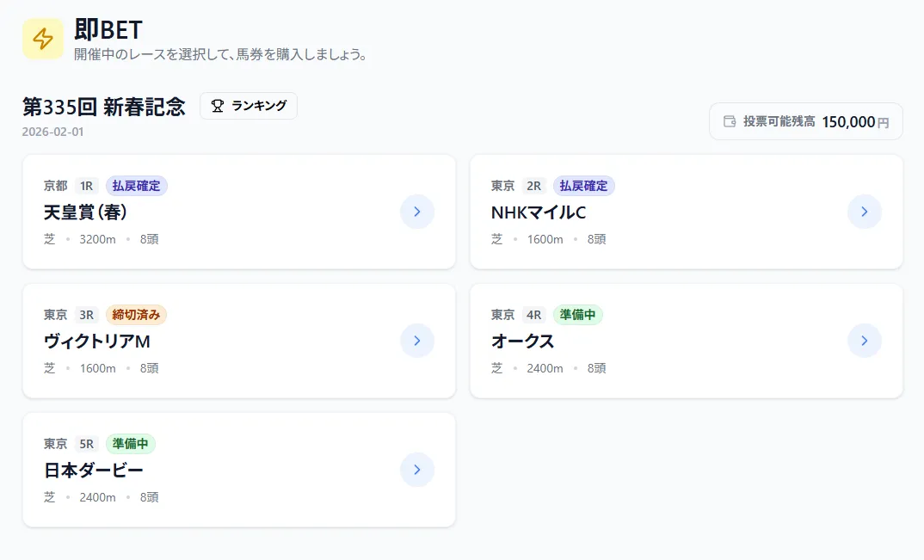Image resolution: width=924 pixels, height=560 pixels.
Task: Open the ヴィクトリアM race via its arrow
Action: (x=417, y=341)
